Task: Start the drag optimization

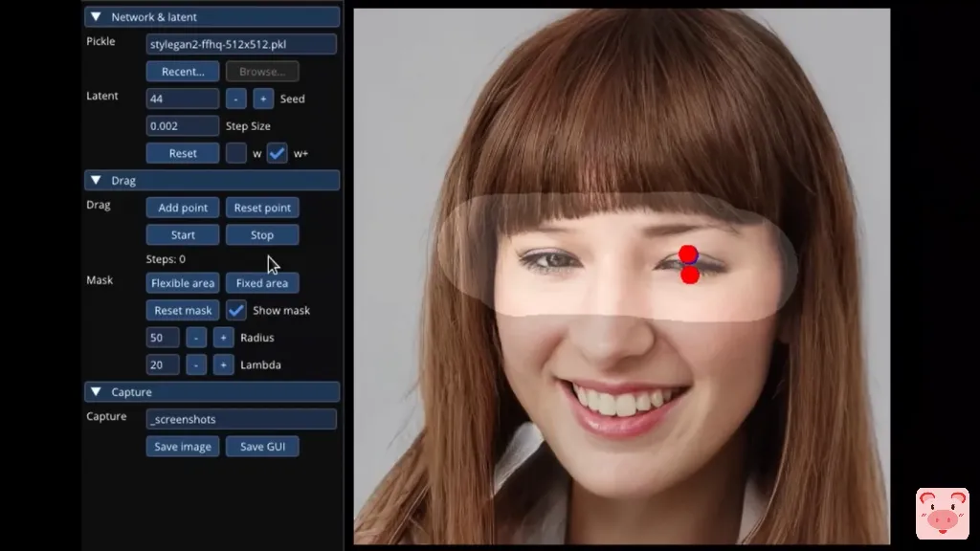Action: pos(183,235)
